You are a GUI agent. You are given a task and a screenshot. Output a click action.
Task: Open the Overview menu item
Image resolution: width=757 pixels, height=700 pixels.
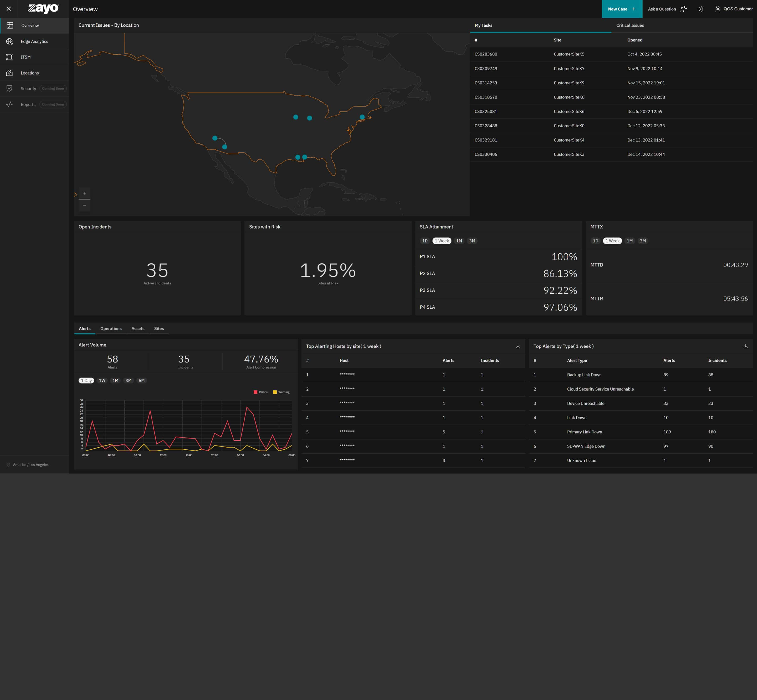coord(34,25)
